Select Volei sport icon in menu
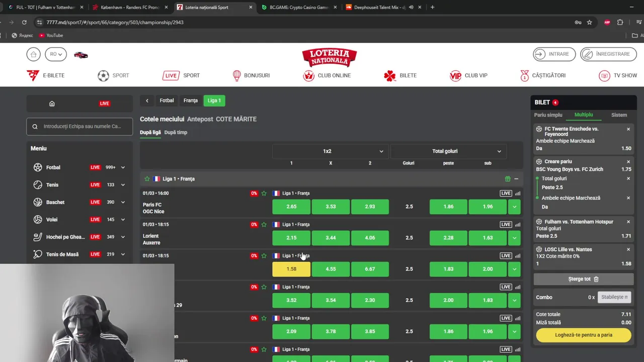 pos(38,220)
